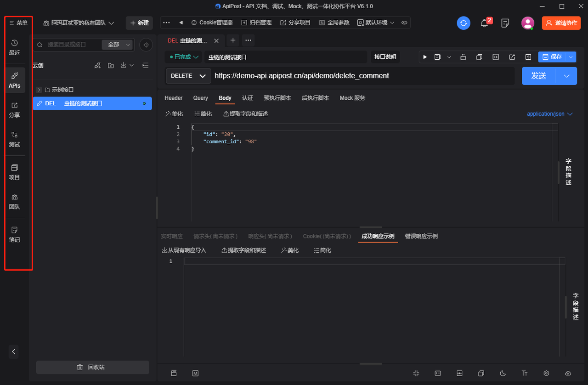Click the import/download icon in sidebar toolbar
588x385 pixels.
123,65
